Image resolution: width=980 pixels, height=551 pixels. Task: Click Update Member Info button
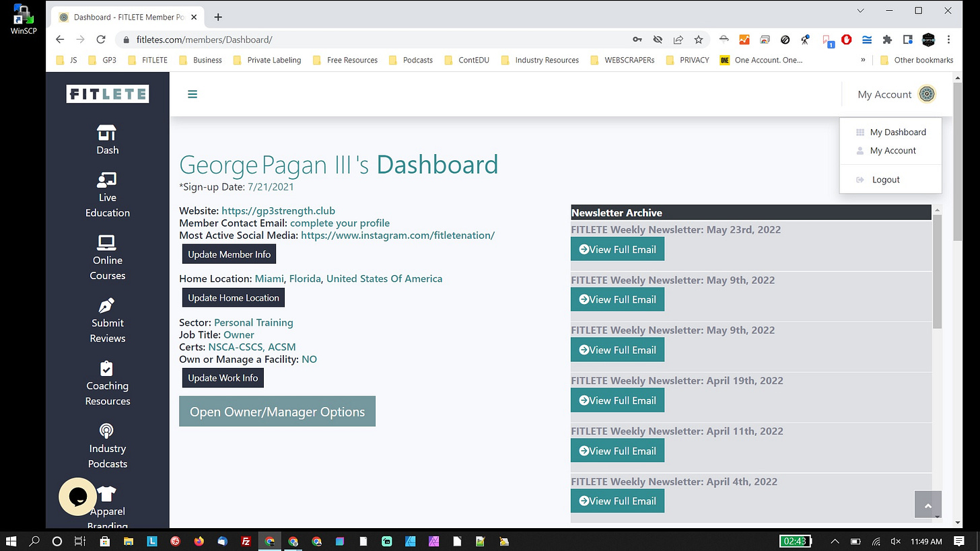[229, 254]
